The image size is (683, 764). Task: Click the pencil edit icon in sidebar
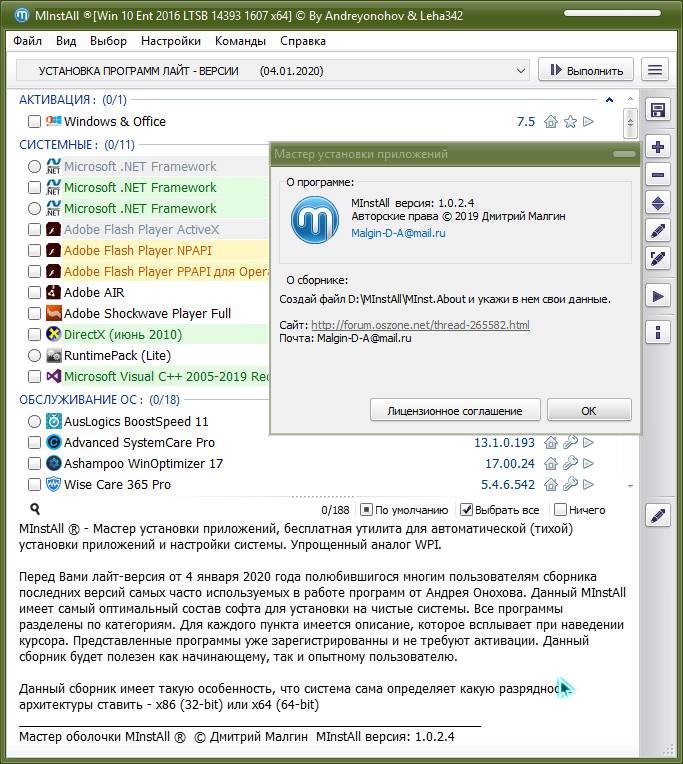click(x=658, y=230)
